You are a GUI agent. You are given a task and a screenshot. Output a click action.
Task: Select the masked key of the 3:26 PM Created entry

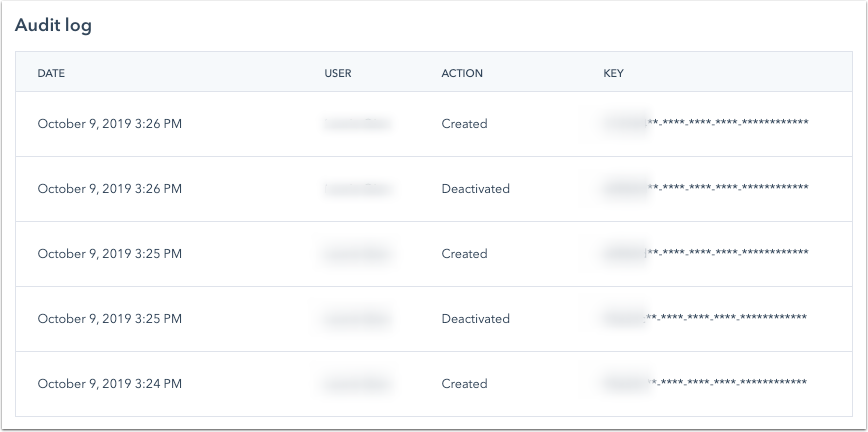[x=705, y=124]
